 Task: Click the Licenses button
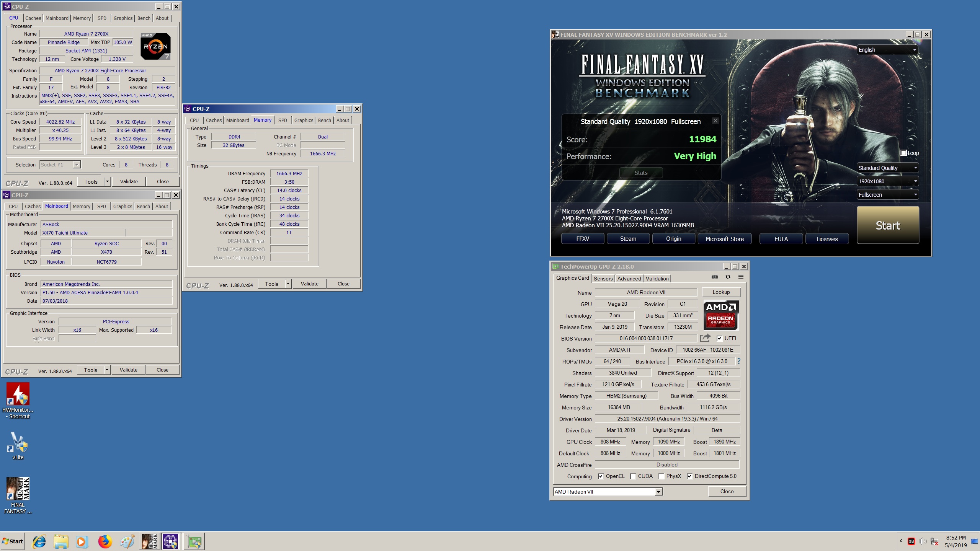[x=827, y=239]
